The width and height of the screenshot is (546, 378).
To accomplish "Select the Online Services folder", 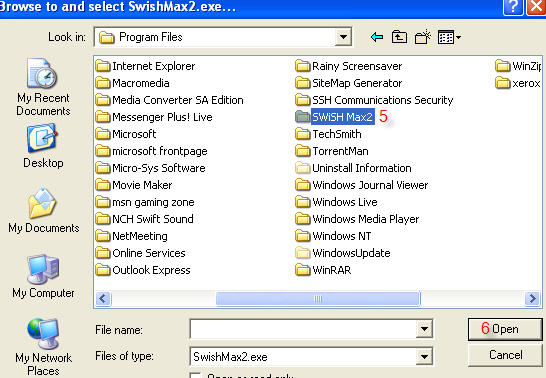I will click(x=140, y=253).
